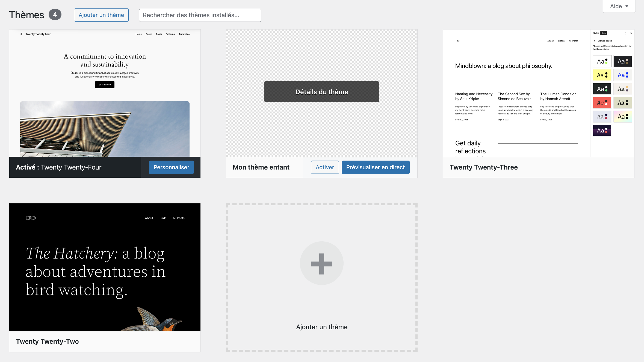Image resolution: width=644 pixels, height=362 pixels.
Task: Click Personnaliser for Twenty Twenty-Four
Action: [171, 167]
